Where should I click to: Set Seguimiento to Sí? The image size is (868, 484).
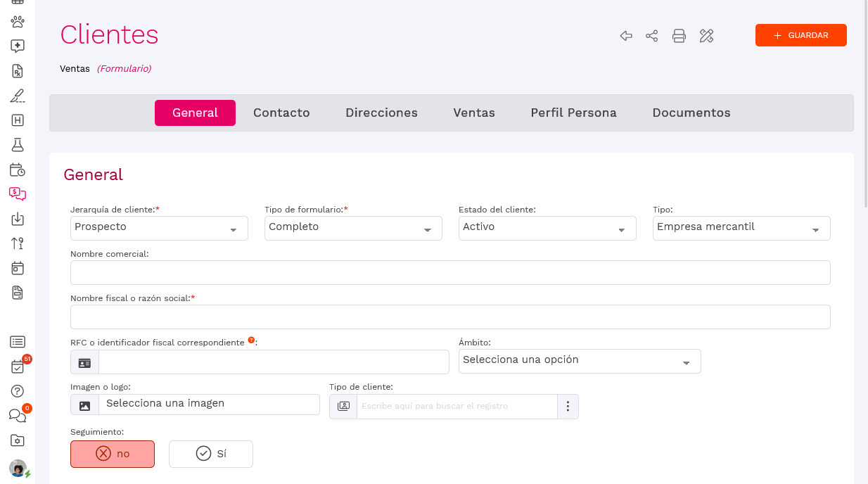click(x=210, y=454)
